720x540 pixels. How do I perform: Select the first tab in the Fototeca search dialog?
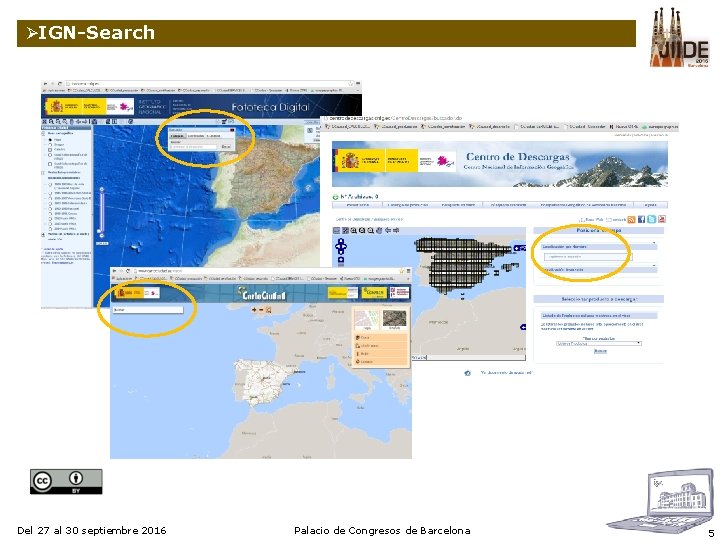click(178, 136)
